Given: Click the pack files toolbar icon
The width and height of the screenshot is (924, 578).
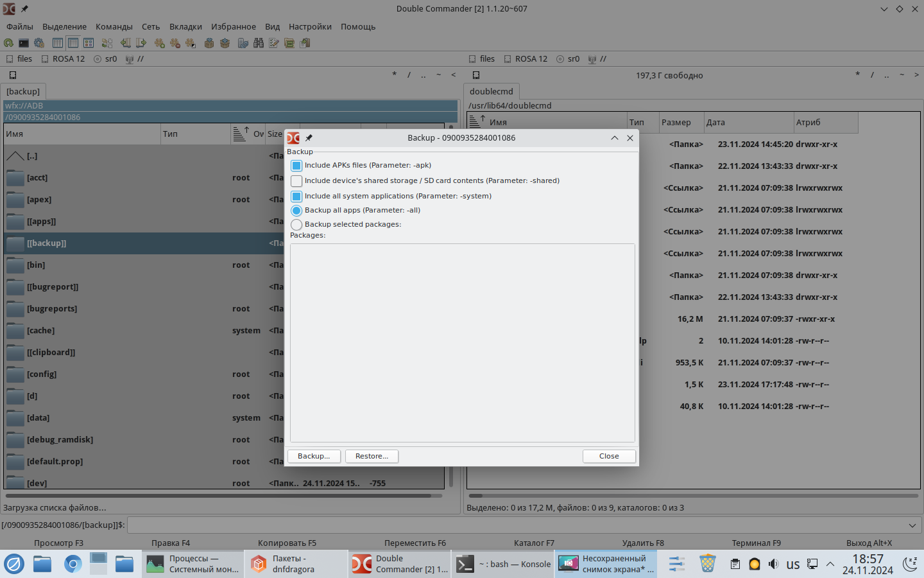Looking at the screenshot, I should click(209, 43).
